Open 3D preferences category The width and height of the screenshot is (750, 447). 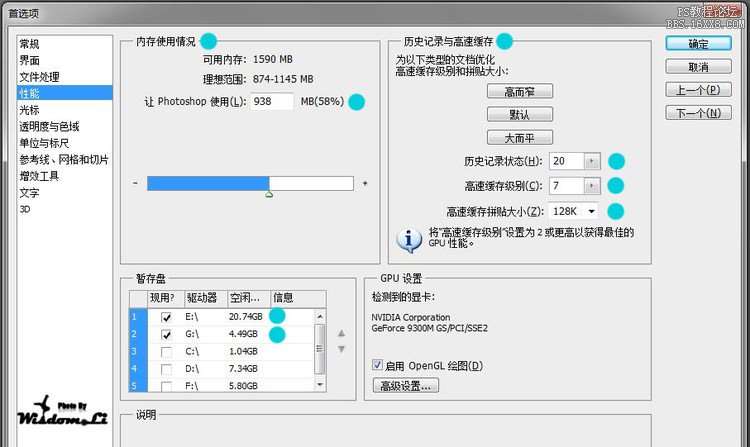point(25,209)
